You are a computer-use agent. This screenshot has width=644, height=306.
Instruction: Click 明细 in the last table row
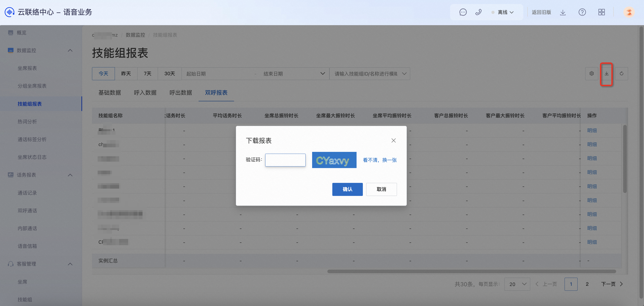pyautogui.click(x=592, y=242)
